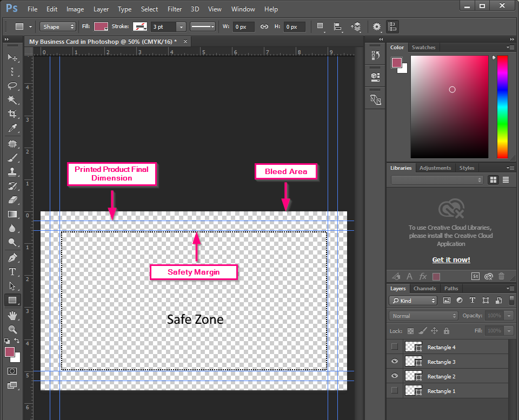Image resolution: width=519 pixels, height=420 pixels.
Task: Toggle visibility of Rectangle 2 layer
Action: tap(394, 376)
